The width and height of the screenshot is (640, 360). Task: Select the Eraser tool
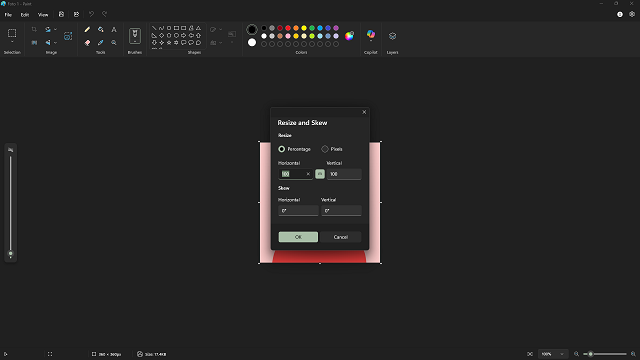tap(87, 42)
